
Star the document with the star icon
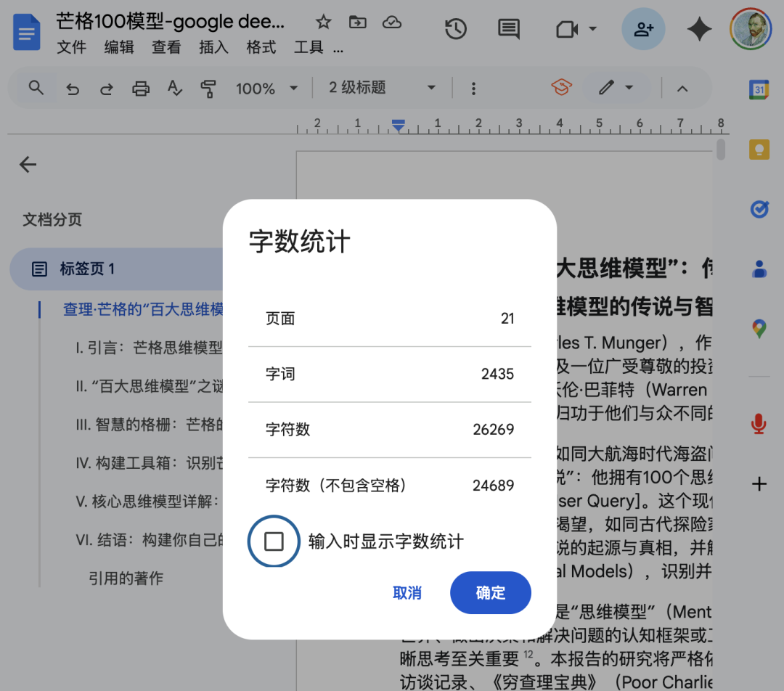324,22
